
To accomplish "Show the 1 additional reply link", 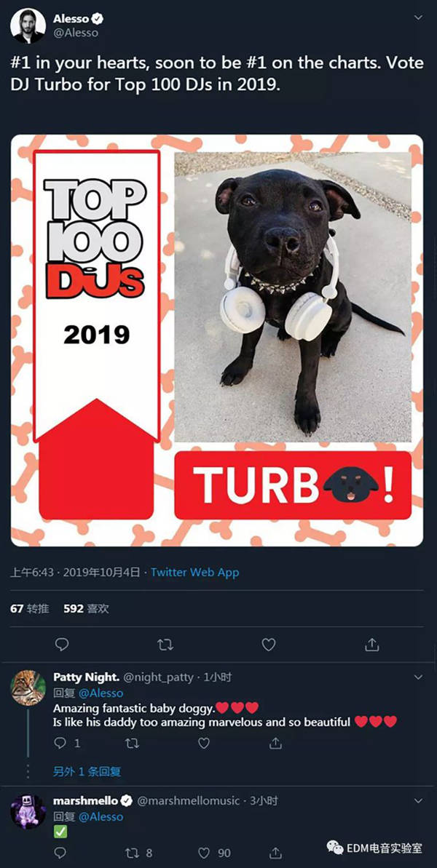I will 87,771.
